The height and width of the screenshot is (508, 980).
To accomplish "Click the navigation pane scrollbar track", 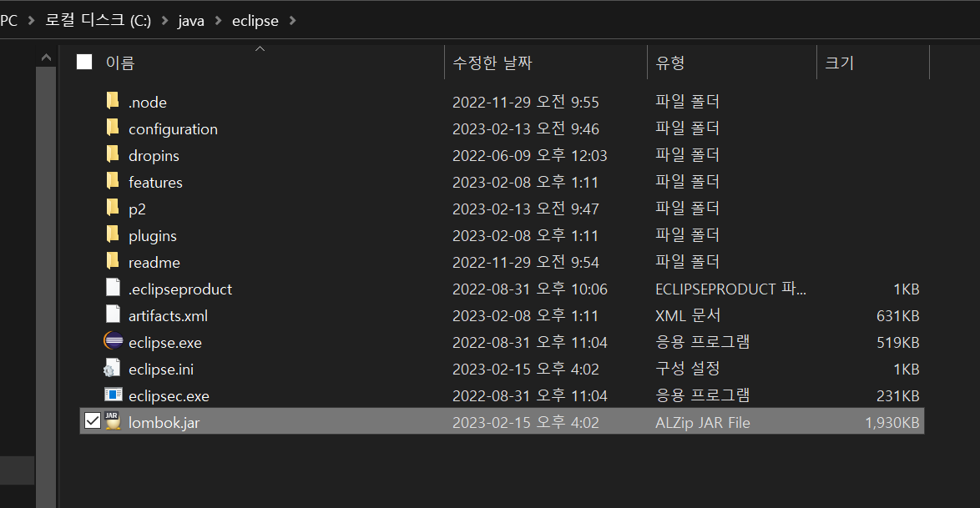I will coord(46,288).
